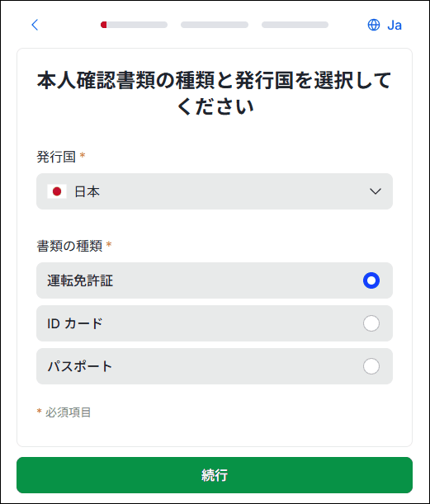The image size is (430, 504).
Task: Click the Japan flag icon
Action: tap(57, 191)
